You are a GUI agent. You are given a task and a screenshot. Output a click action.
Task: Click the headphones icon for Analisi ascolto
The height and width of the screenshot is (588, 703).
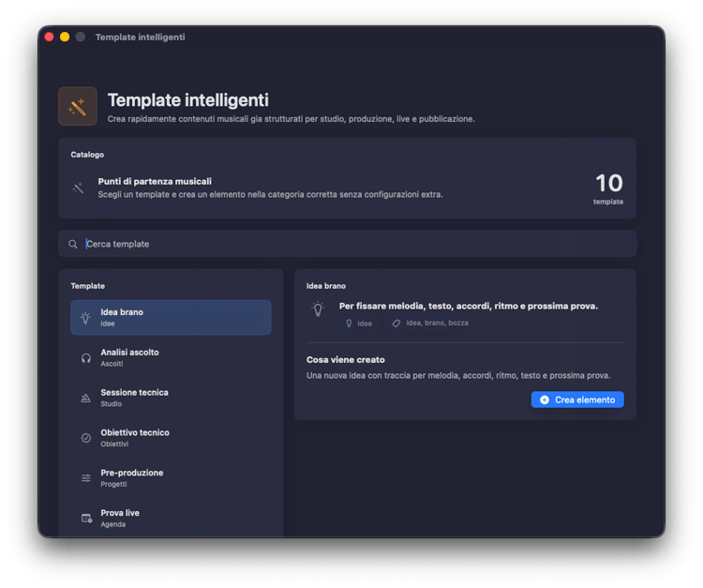[x=86, y=358]
